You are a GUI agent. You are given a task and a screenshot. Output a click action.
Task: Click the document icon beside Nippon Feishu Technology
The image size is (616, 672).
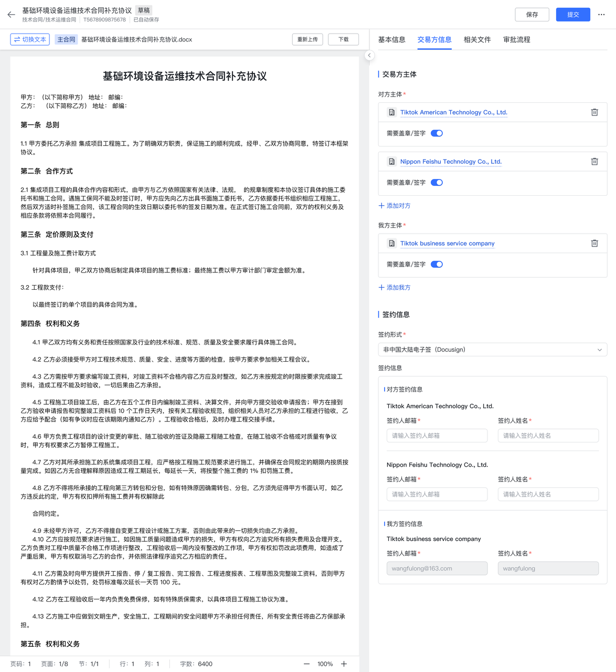click(x=391, y=161)
